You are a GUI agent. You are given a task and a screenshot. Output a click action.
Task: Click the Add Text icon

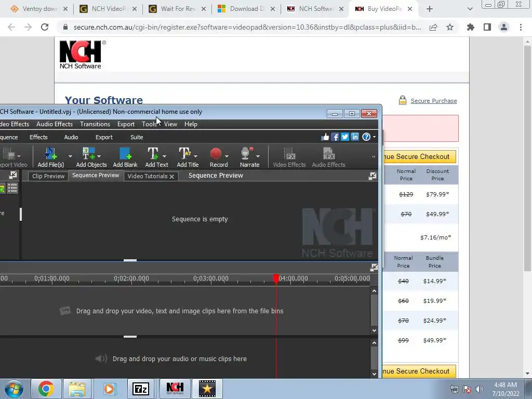(153, 154)
